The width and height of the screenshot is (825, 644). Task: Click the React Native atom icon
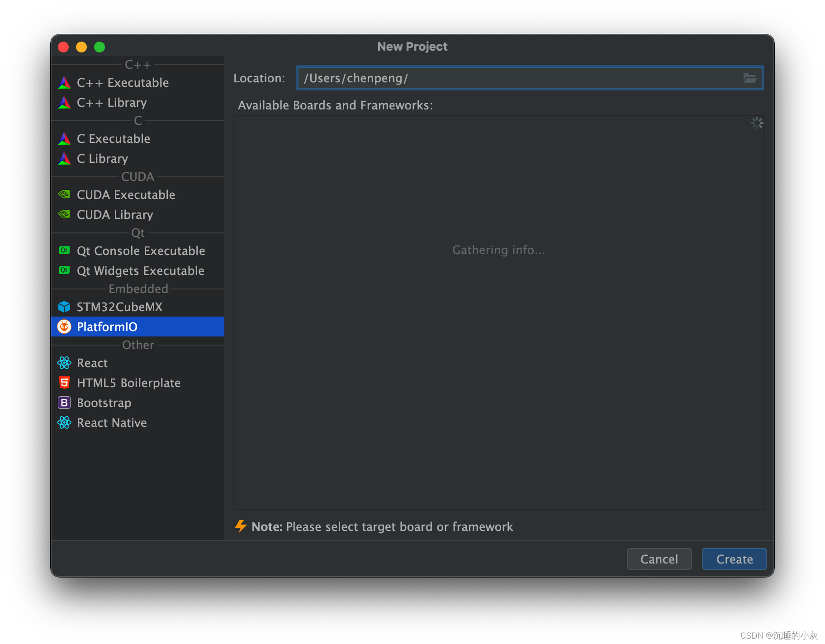(64, 422)
